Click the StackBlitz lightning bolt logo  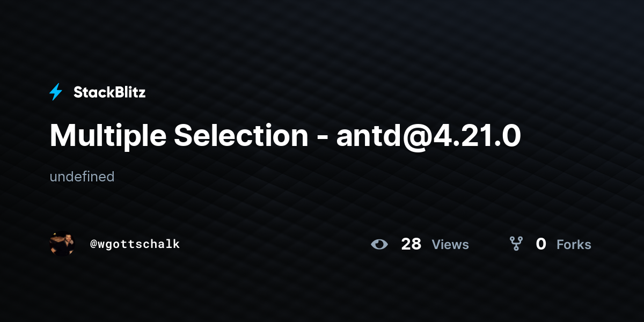click(x=56, y=92)
